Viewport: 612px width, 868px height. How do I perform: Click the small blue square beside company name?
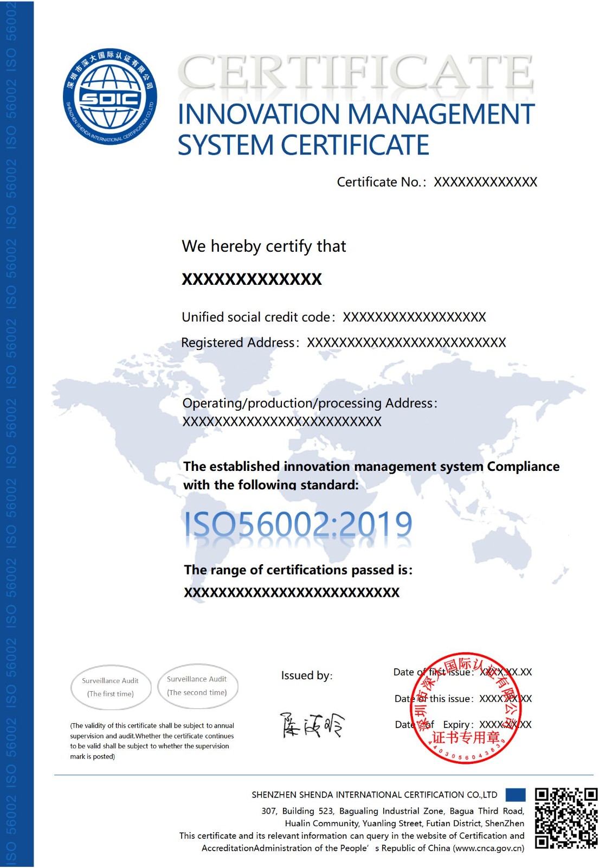(516, 795)
